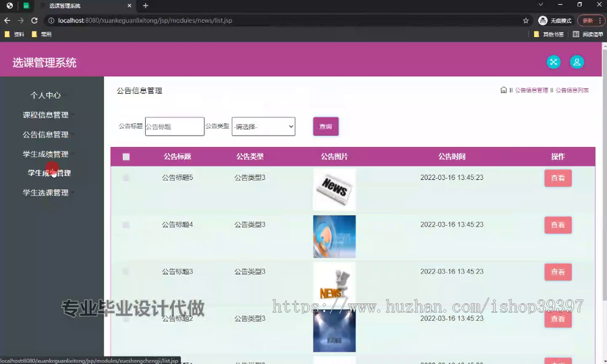Open the 常用 bookmark folder

coord(41,34)
